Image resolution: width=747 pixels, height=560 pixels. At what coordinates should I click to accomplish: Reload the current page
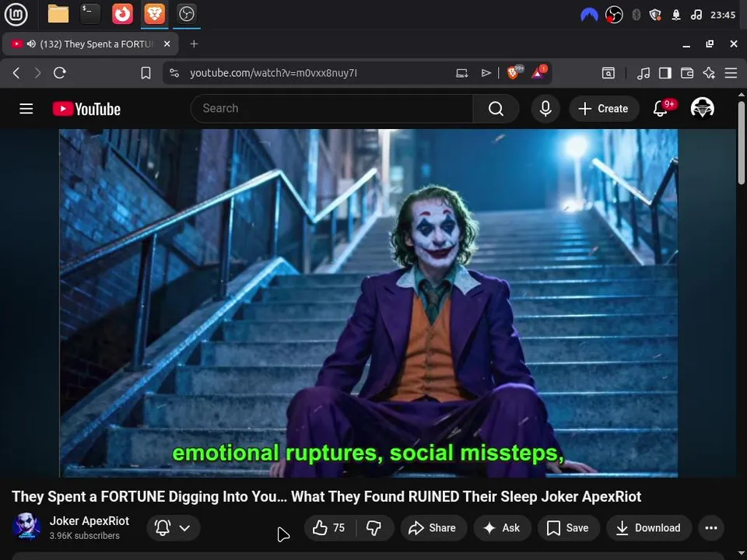point(60,73)
